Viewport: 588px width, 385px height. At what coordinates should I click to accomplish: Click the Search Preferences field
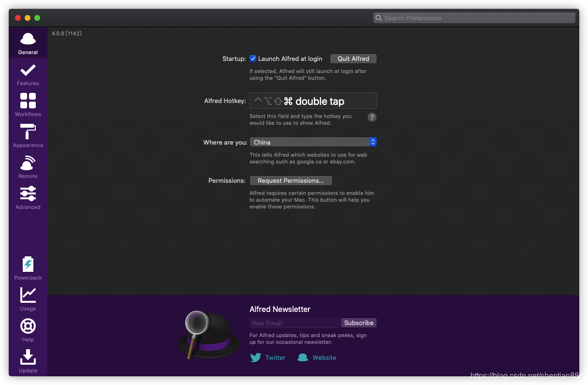click(x=474, y=18)
